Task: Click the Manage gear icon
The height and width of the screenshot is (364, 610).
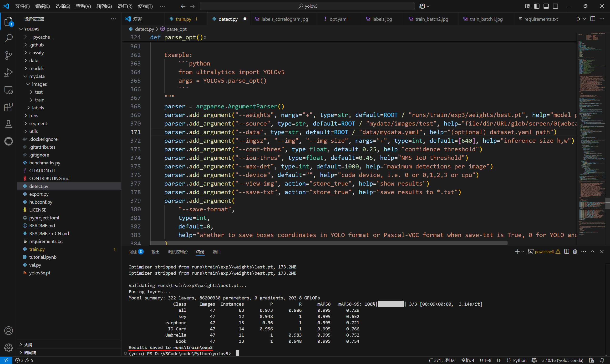Action: pos(9,347)
